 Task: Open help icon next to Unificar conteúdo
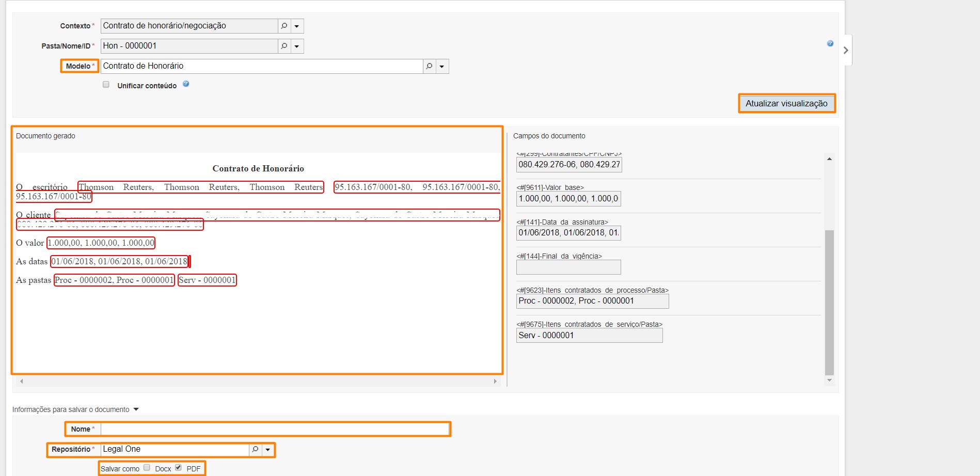tap(186, 84)
